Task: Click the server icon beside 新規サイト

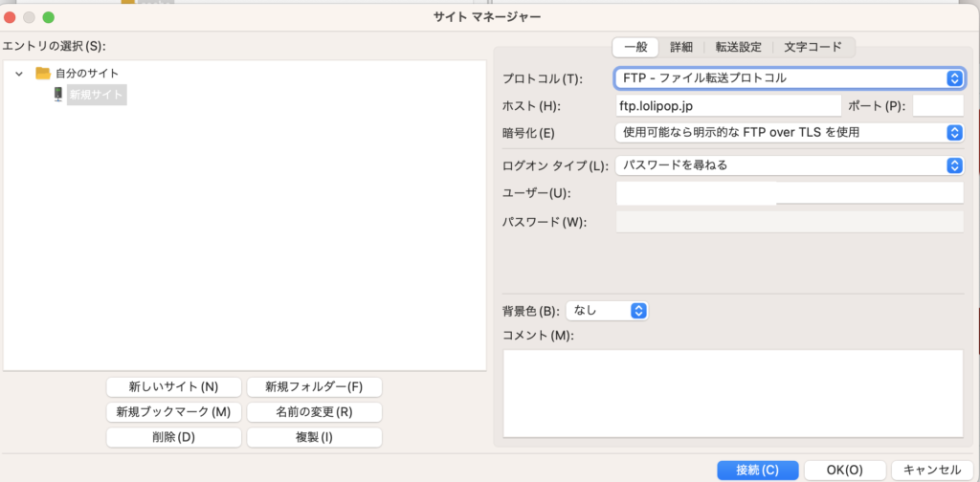Action: point(58,94)
